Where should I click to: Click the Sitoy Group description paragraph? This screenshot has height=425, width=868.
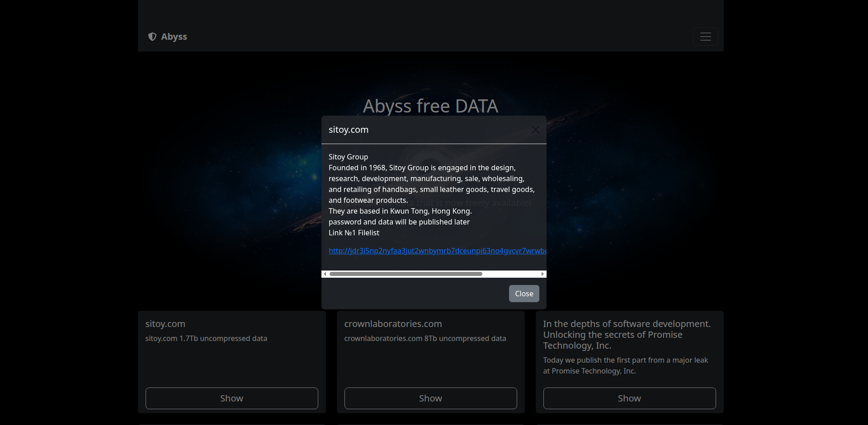pyautogui.click(x=431, y=184)
